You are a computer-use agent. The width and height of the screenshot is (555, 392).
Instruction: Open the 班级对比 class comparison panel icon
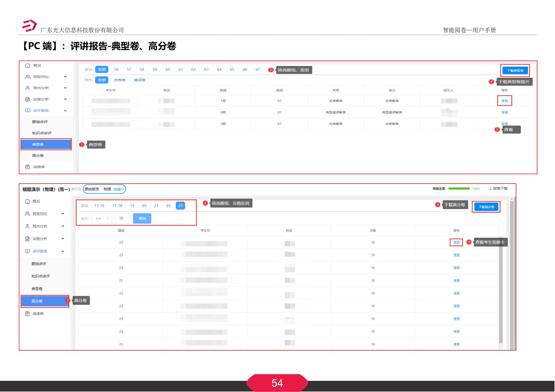pos(27,77)
